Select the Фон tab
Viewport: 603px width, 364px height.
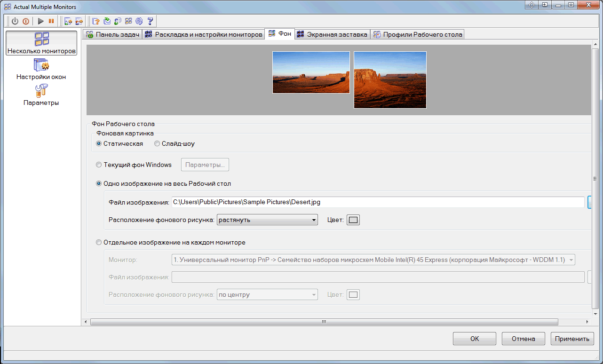[x=280, y=33]
